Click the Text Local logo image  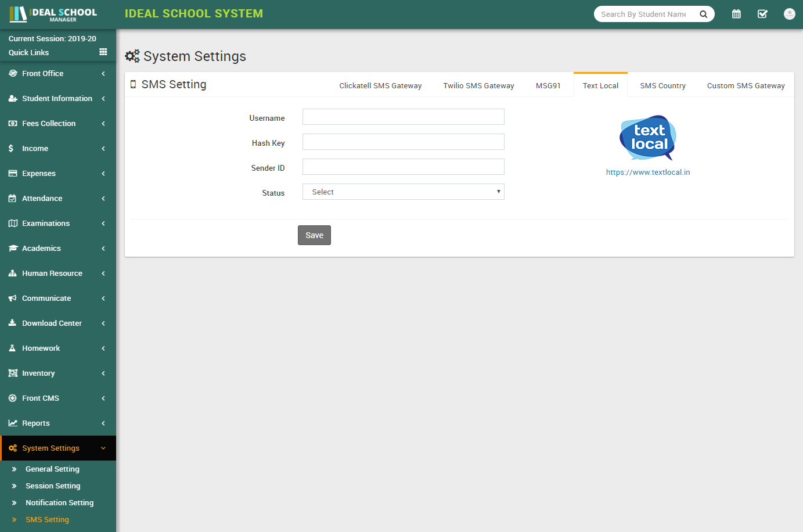648,138
